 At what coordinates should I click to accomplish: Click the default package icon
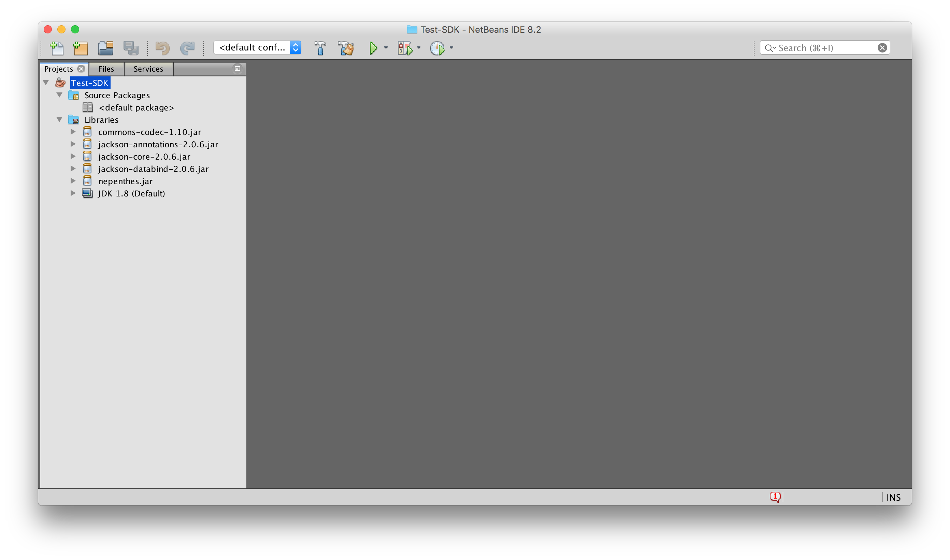point(88,107)
